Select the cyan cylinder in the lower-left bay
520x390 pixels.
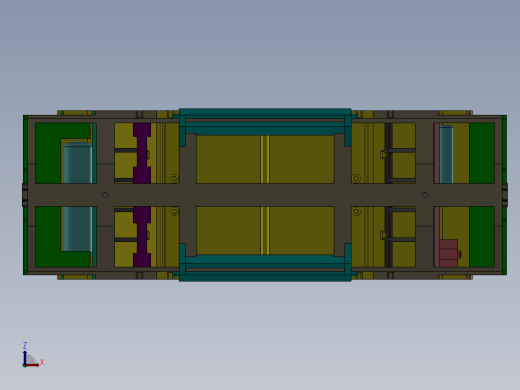pos(78,229)
